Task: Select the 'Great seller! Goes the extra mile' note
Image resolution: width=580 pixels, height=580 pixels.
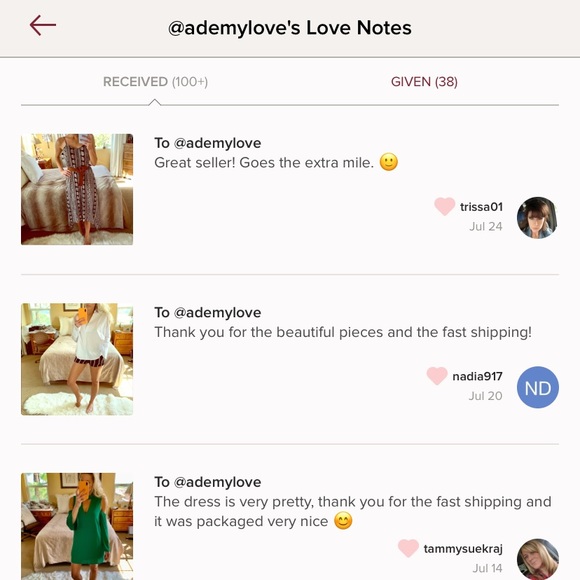Action: pos(276,162)
